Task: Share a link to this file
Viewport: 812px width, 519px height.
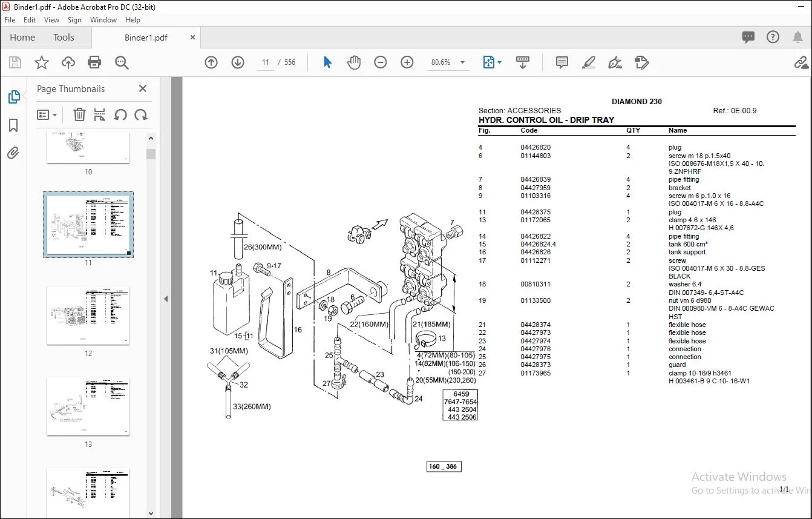Action: (801, 62)
